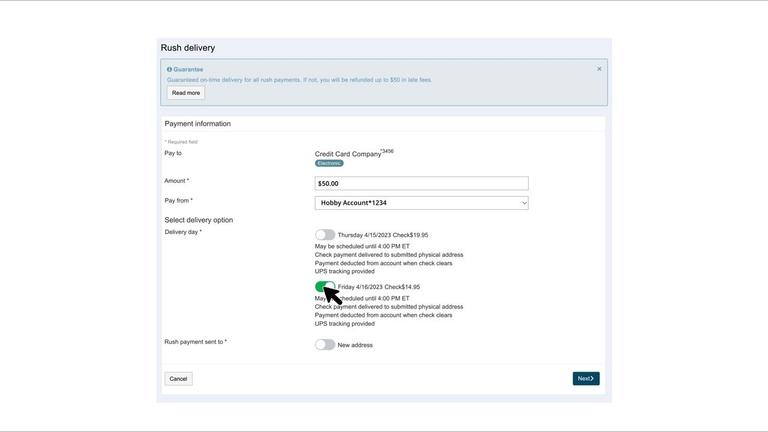Click the Credit Card Company payee name
The image size is (768, 432).
tap(348, 154)
